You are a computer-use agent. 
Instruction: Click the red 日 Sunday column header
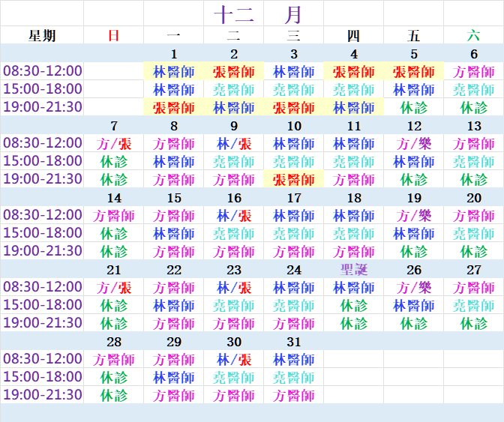click(x=114, y=35)
